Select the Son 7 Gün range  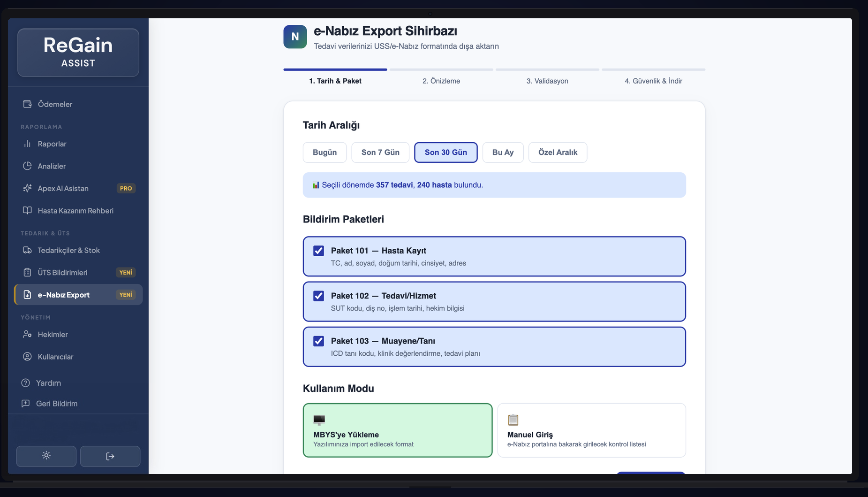380,153
